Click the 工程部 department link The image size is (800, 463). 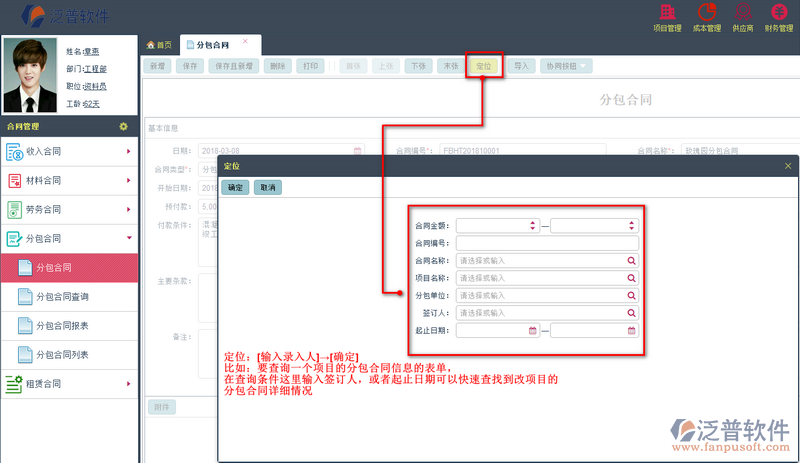(95, 69)
